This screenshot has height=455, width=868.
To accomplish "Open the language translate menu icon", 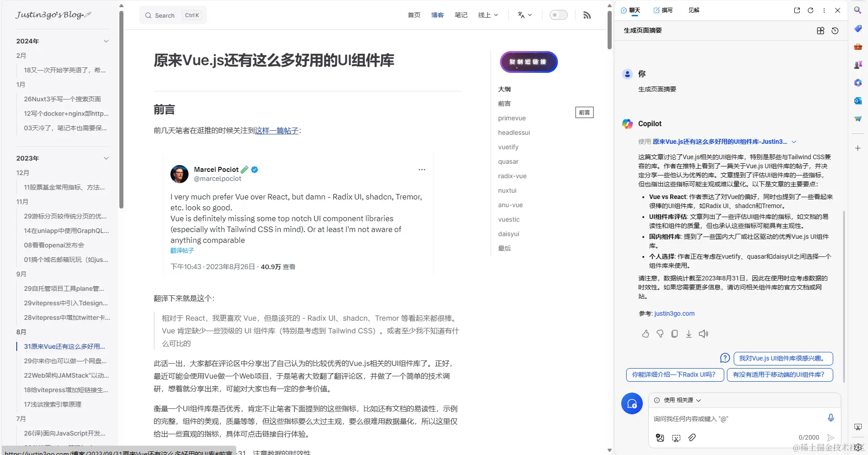I will tap(524, 15).
